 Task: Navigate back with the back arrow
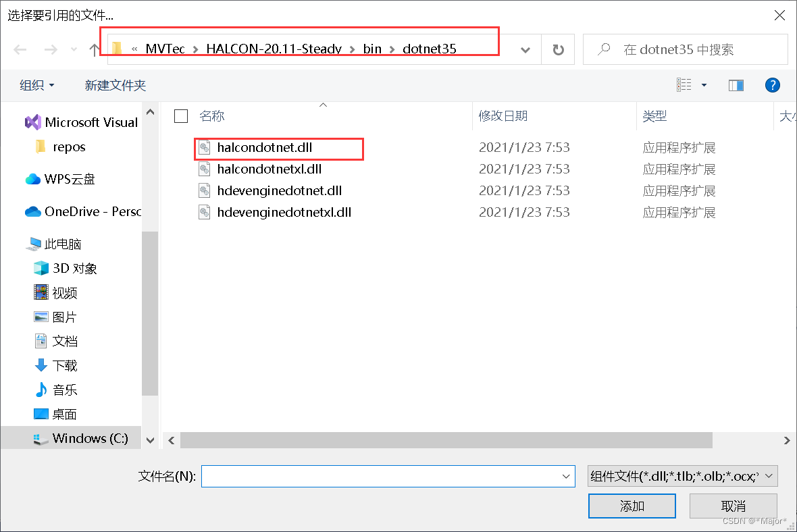pos(20,49)
